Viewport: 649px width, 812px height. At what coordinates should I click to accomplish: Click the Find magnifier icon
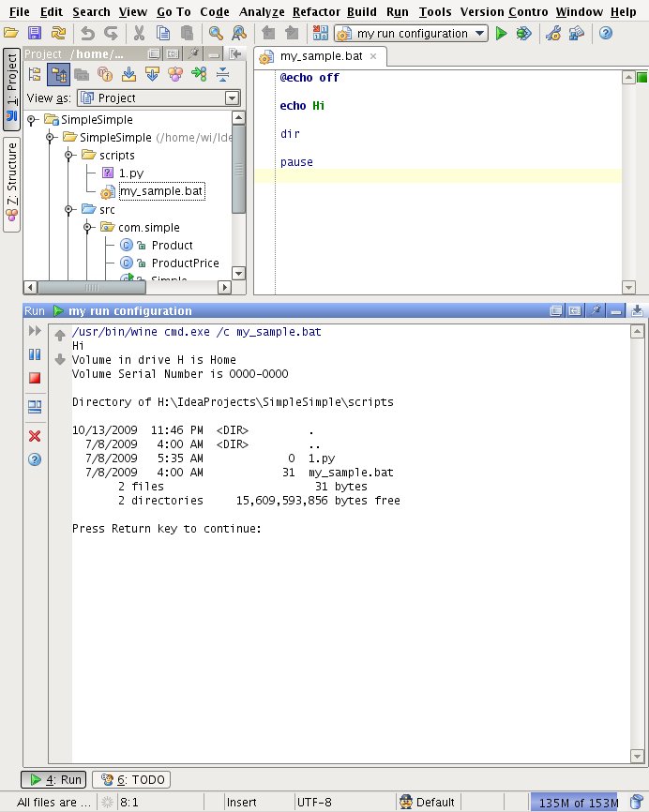[x=216, y=34]
